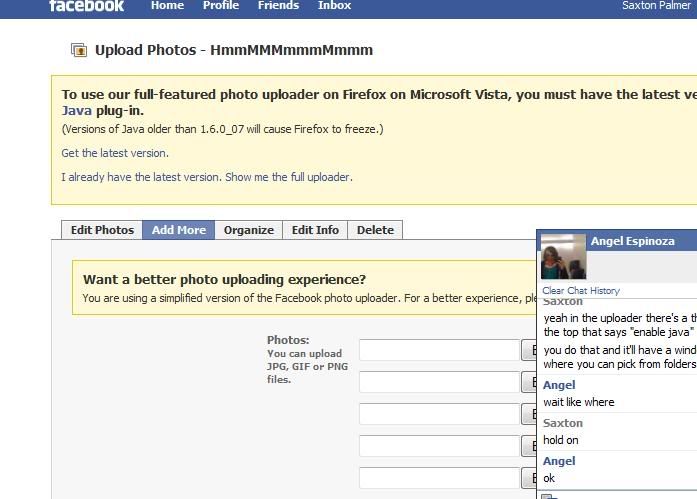Go to Profile in top navigation
The image size is (697, 499).
pyautogui.click(x=221, y=5)
